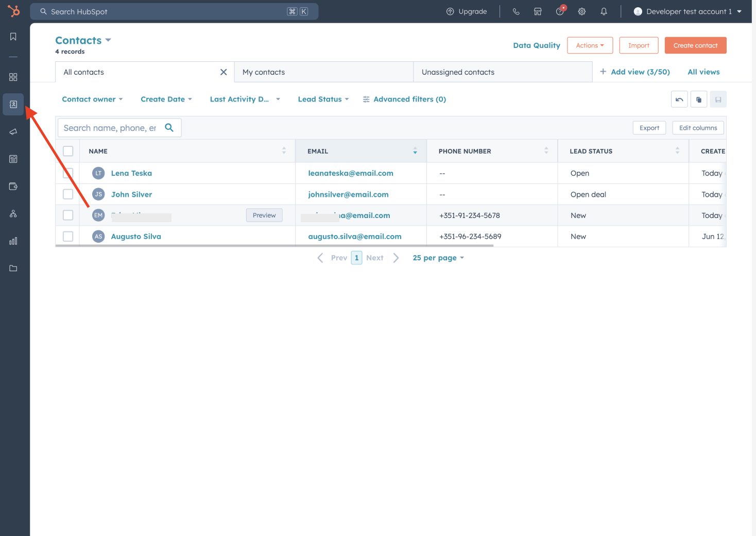Open the Content sidebar icon
This screenshot has width=756, height=536.
(x=13, y=159)
